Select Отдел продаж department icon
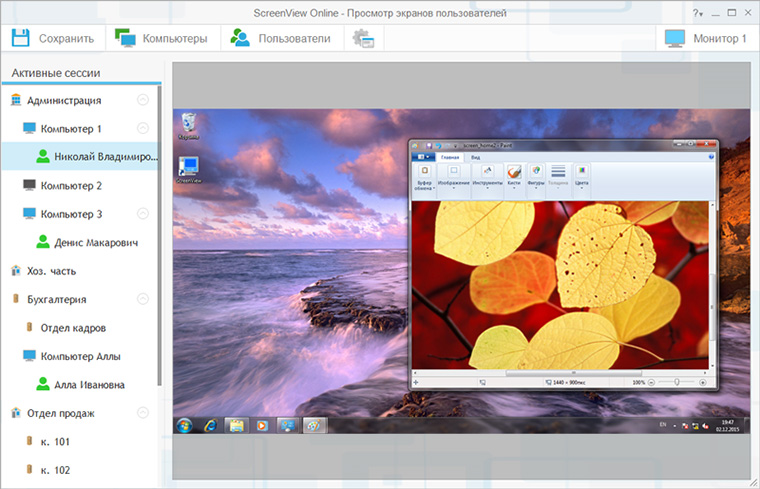This screenshot has width=760, height=489. pos(16,413)
